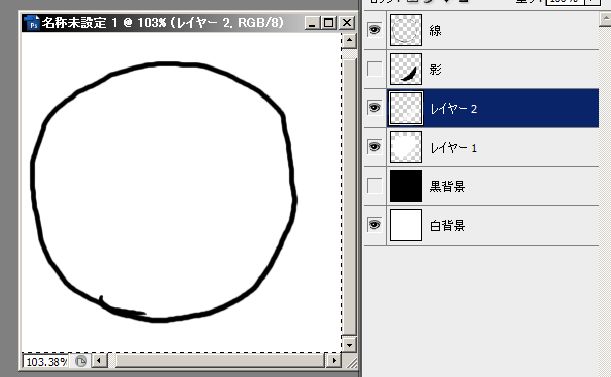The image size is (611, 377).
Task: Click the Photoshop document icon in title bar
Action: (32, 23)
